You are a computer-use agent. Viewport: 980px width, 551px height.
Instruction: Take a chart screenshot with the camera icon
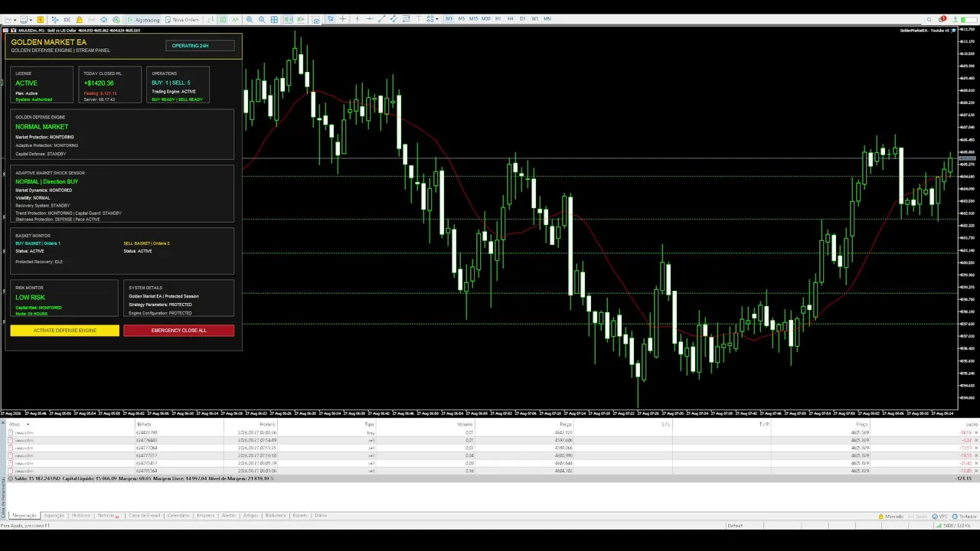click(315, 20)
